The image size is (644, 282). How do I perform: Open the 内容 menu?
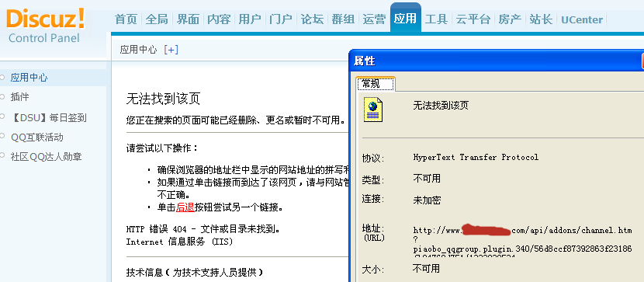219,19
